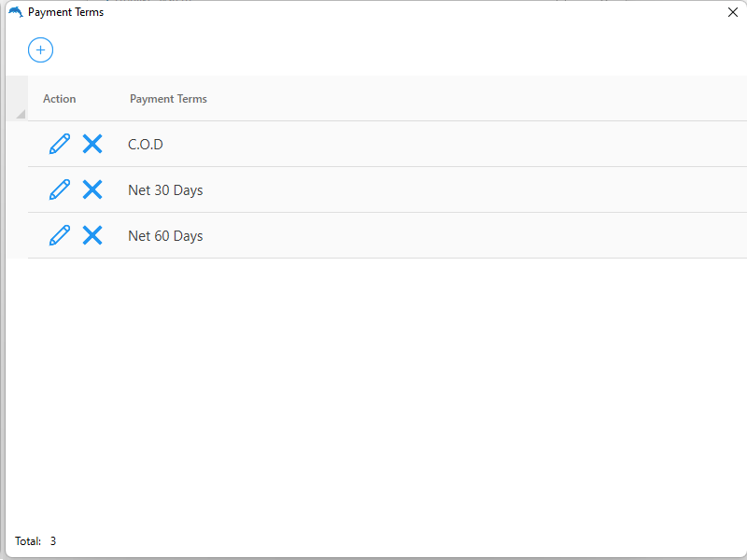Screen dimensions: 747x560
Task: Edit the C.O.D payment term
Action: pos(59,144)
